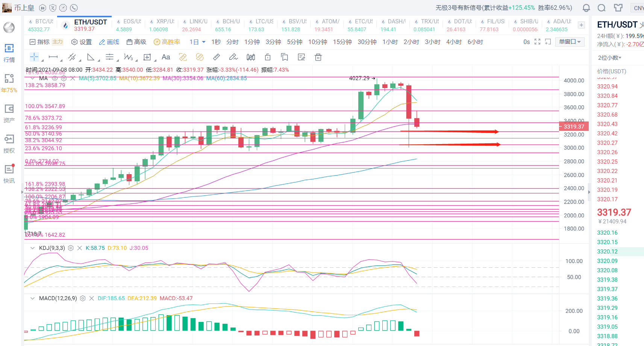Select the Aa text annotation tool
644x346 pixels.
pyautogui.click(x=166, y=57)
